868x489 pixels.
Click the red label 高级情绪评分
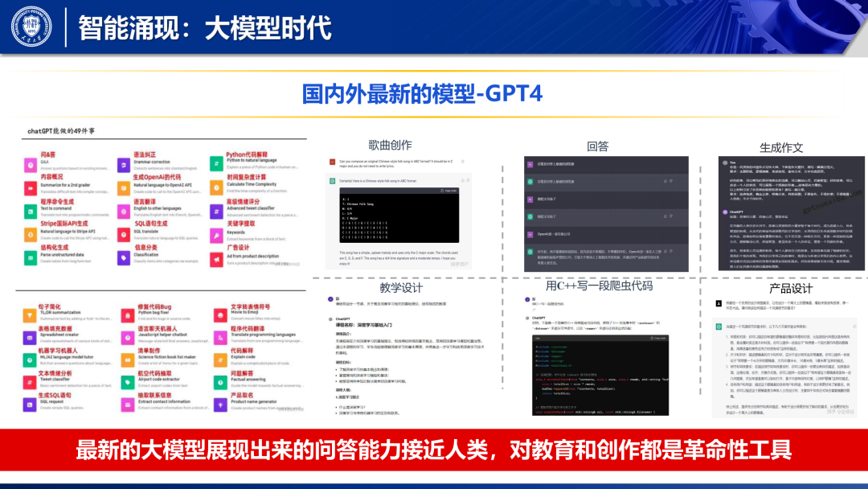point(243,202)
